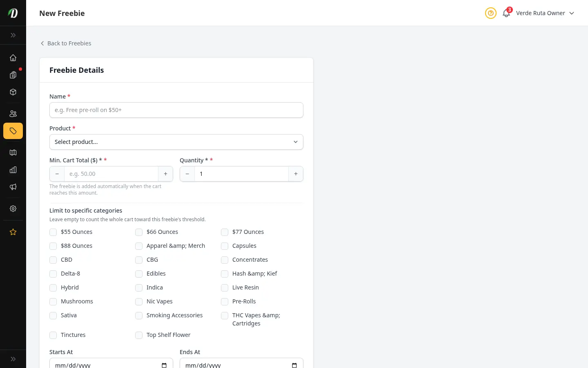Open the megaphone marketing icon

13,187
